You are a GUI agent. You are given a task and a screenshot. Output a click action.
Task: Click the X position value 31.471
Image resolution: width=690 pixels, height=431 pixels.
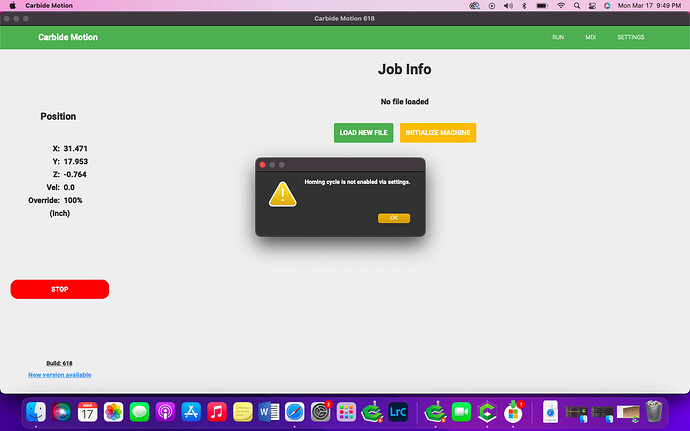75,149
